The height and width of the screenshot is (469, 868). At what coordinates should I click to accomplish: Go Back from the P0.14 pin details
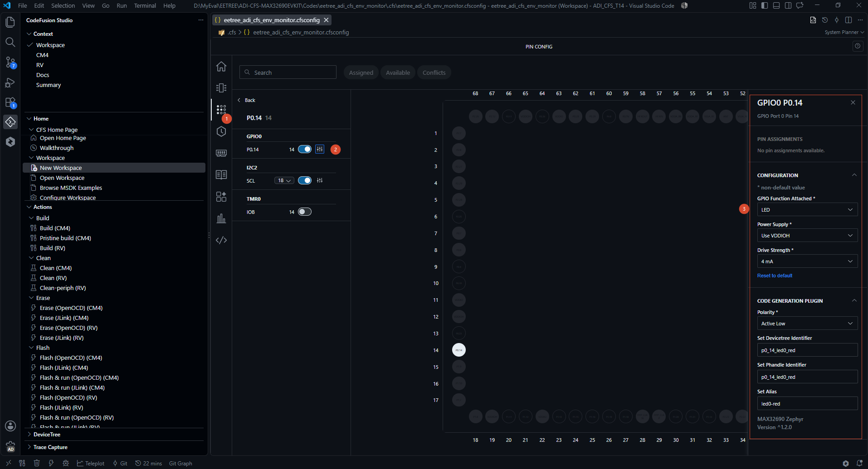pyautogui.click(x=247, y=100)
